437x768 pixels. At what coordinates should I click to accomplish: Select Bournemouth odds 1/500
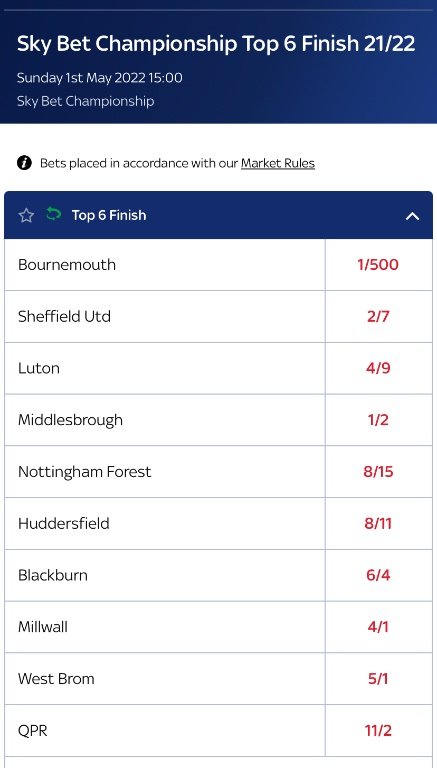(x=378, y=264)
